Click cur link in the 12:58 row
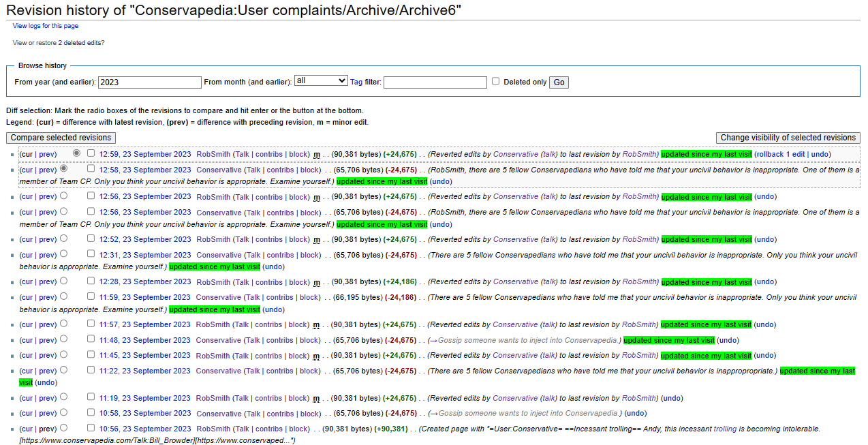Viewport: 868px width, 445px height. coord(27,170)
